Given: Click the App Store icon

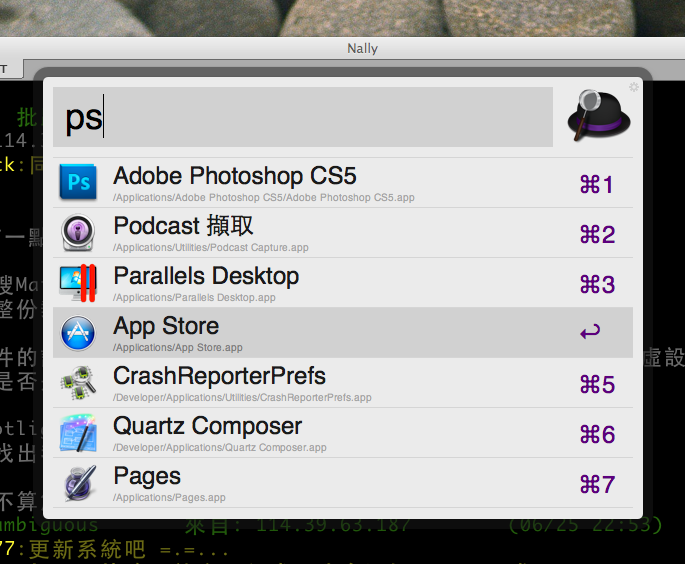Looking at the screenshot, I should click(x=78, y=333).
